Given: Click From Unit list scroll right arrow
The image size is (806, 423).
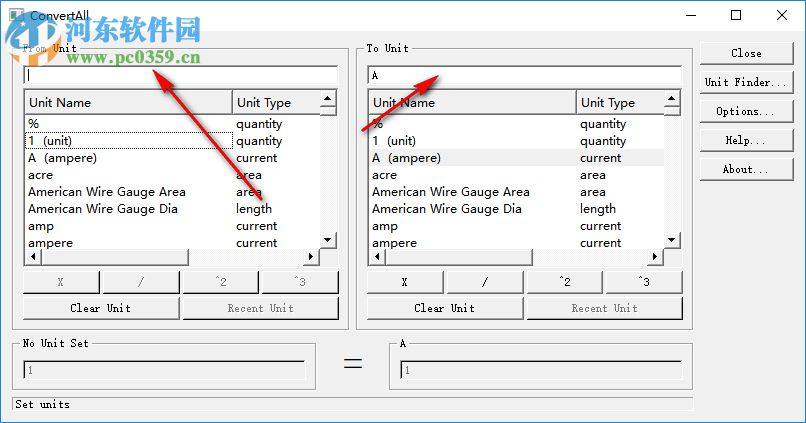Looking at the screenshot, I should (x=312, y=256).
